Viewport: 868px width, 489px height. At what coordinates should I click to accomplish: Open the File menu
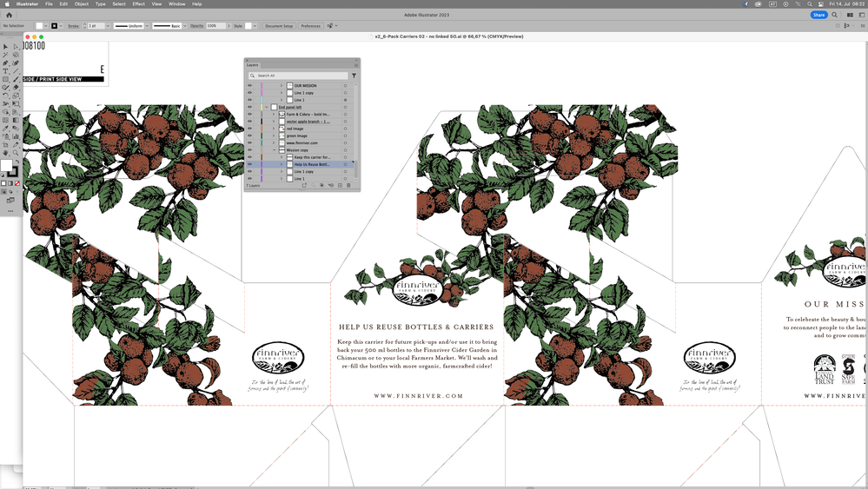coord(49,3)
